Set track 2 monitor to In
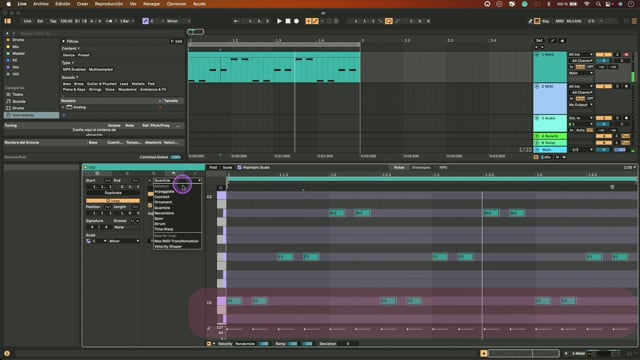The width and height of the screenshot is (640, 360). click(x=571, y=98)
